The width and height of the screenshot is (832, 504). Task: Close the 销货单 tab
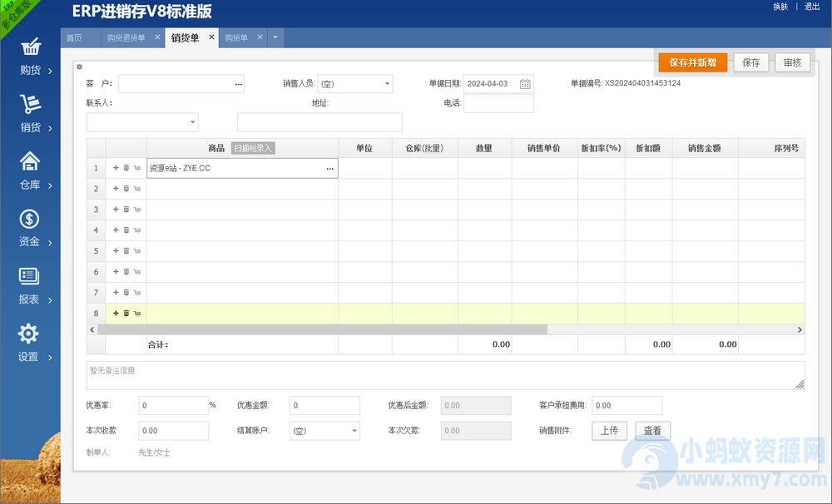[x=211, y=37]
